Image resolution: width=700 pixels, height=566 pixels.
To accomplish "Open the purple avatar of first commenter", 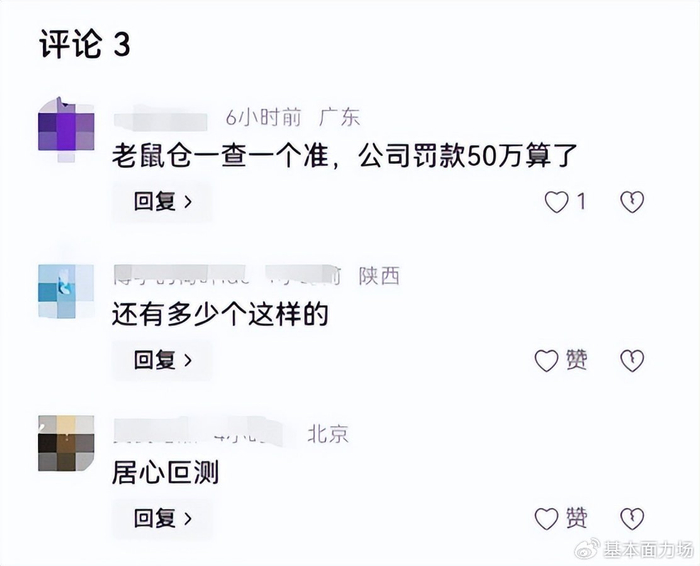I will 66,130.
